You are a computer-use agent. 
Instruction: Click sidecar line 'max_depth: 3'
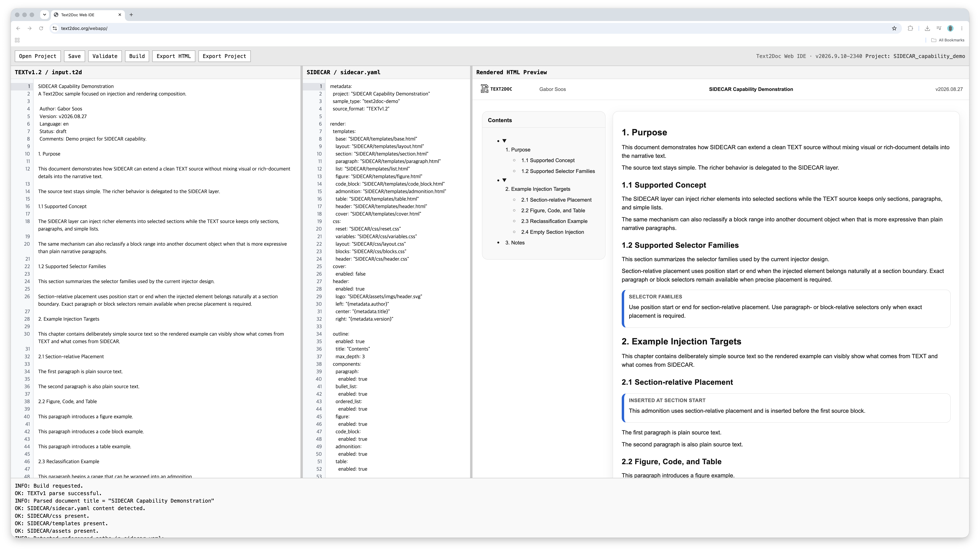[x=350, y=357]
